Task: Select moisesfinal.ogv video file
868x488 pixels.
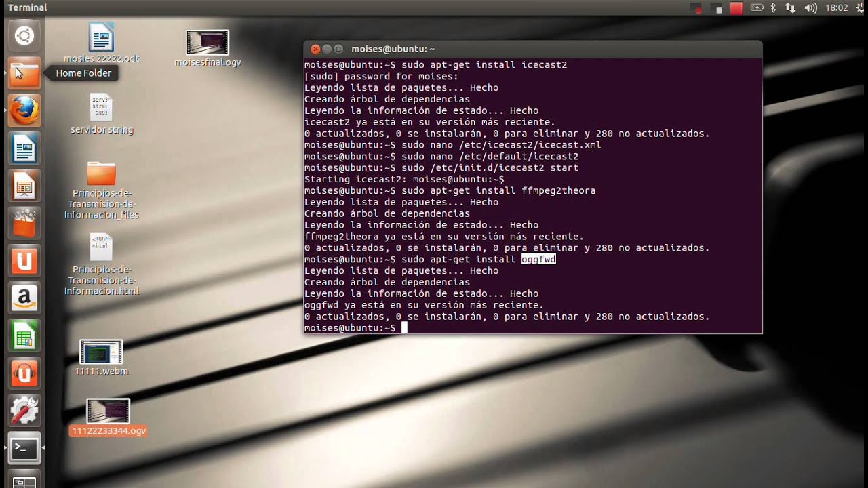Action: (x=208, y=48)
